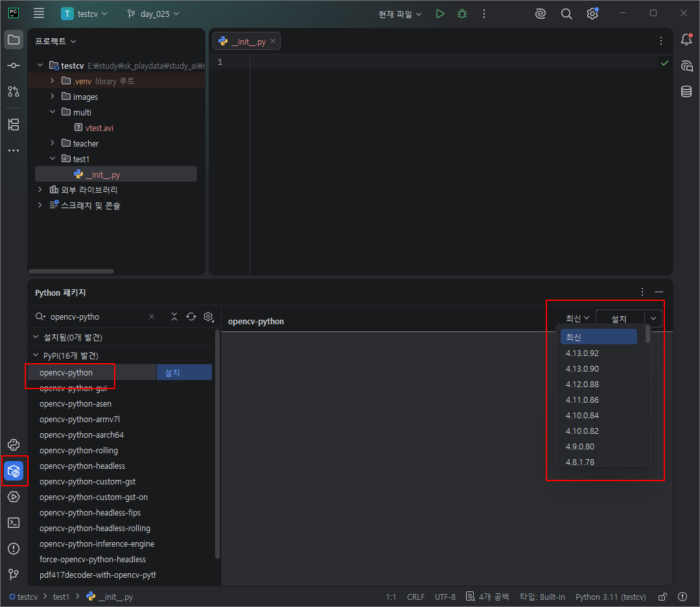Open the main hamburger menu
The width and height of the screenshot is (700, 607).
tap(39, 14)
